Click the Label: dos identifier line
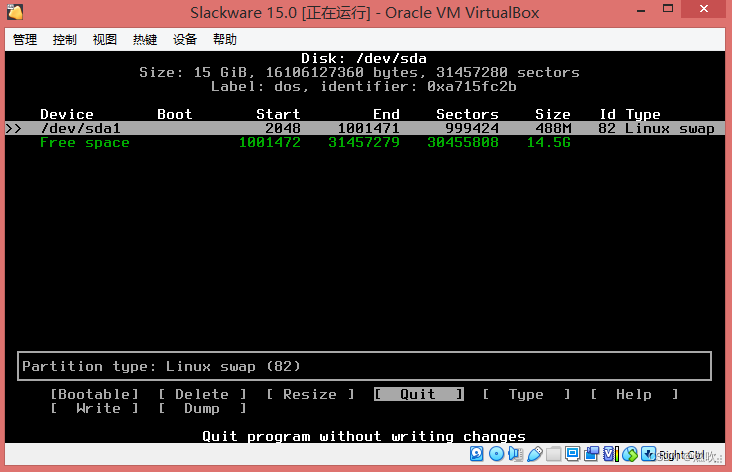The height and width of the screenshot is (472, 732). (364, 86)
